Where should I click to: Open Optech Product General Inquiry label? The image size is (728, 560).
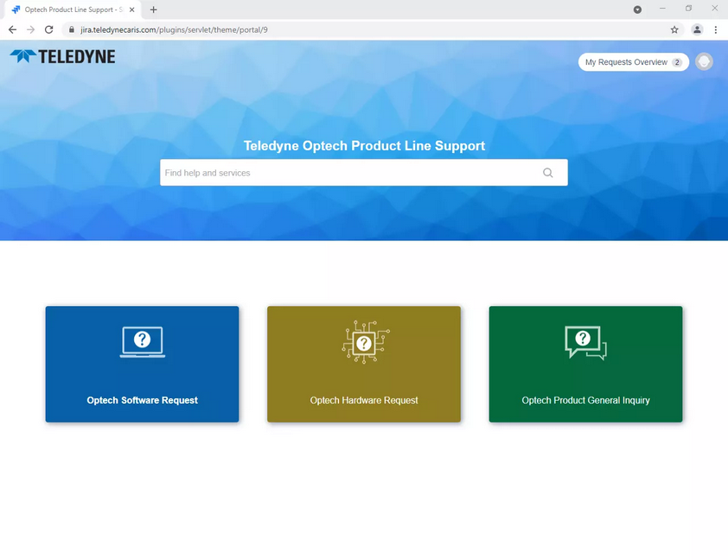(x=585, y=400)
